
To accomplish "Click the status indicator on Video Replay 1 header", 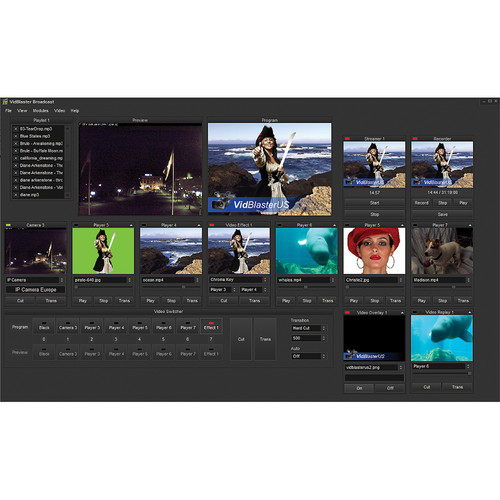I will click(415, 312).
